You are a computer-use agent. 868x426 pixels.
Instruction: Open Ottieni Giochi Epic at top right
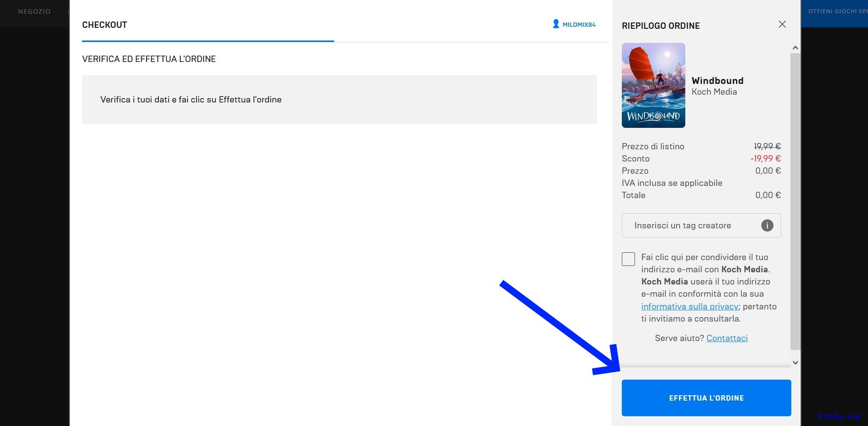(x=837, y=11)
